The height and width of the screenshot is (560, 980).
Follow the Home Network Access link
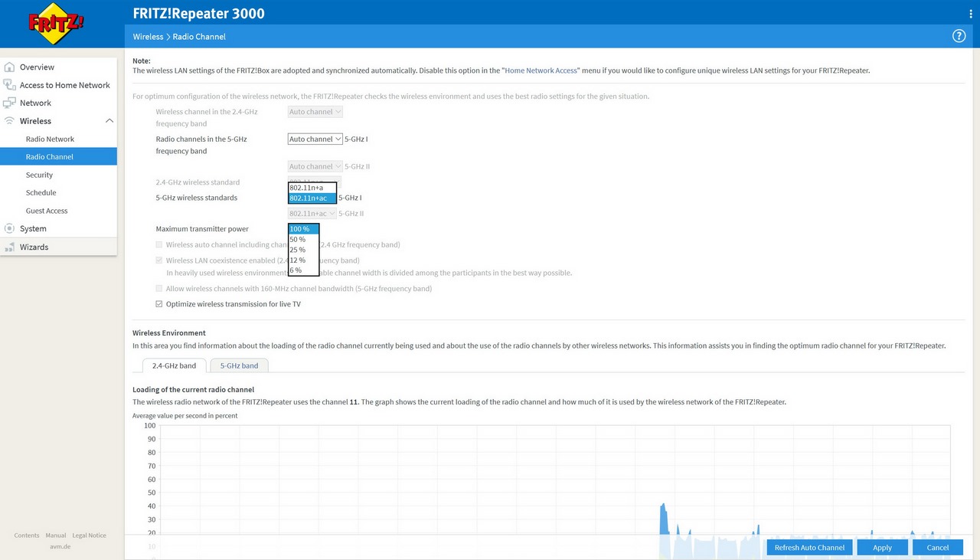541,70
